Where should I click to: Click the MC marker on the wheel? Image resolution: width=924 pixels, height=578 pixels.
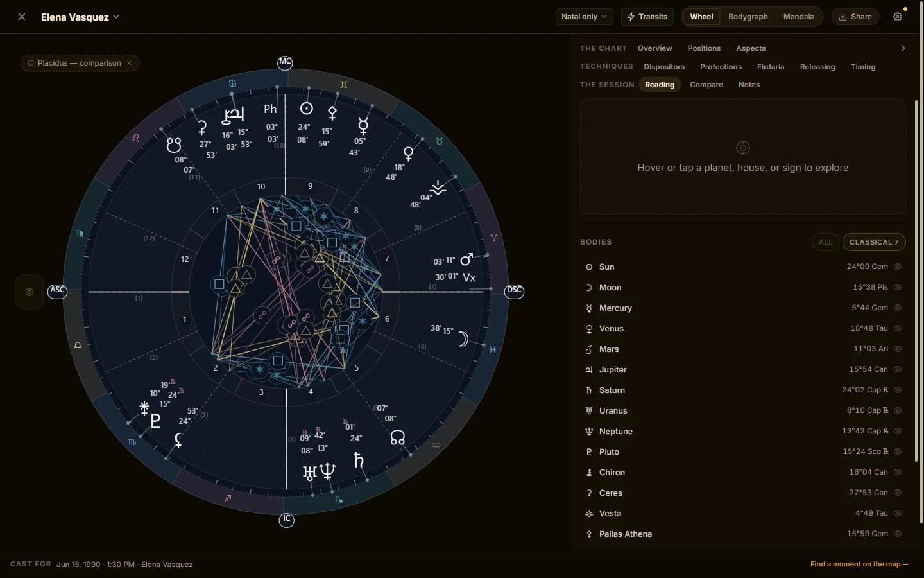pos(285,62)
